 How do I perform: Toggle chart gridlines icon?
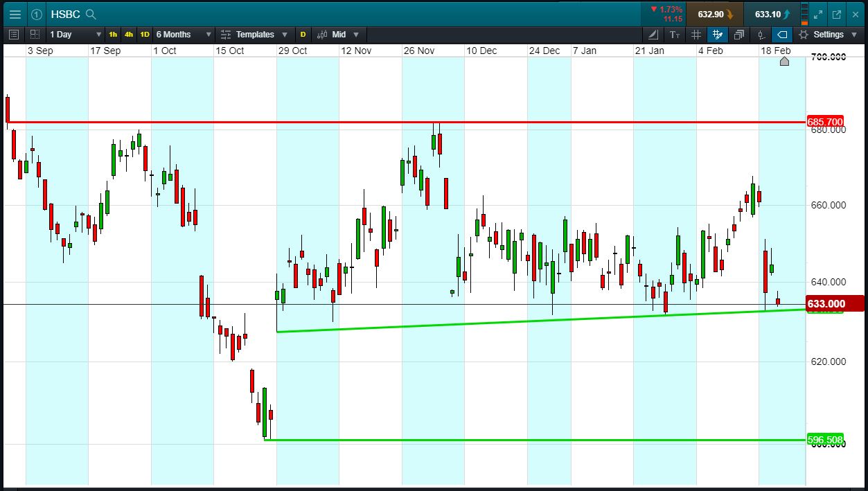pyautogui.click(x=696, y=34)
